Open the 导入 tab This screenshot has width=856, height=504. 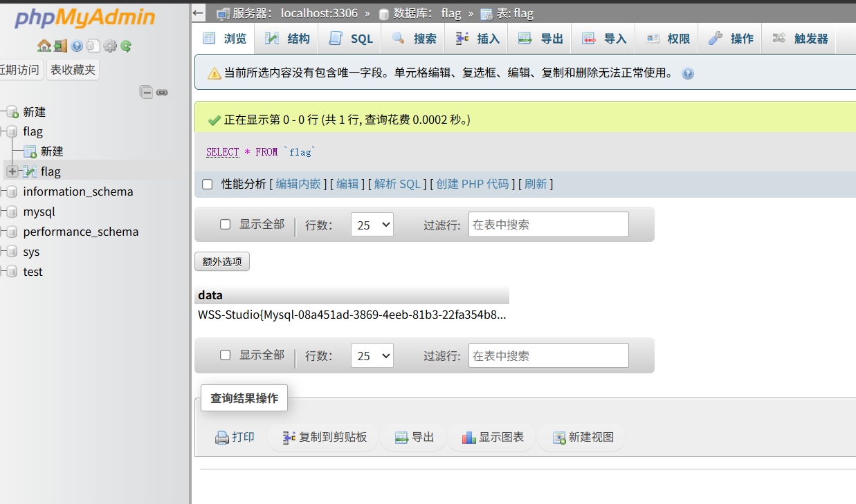[x=604, y=39]
